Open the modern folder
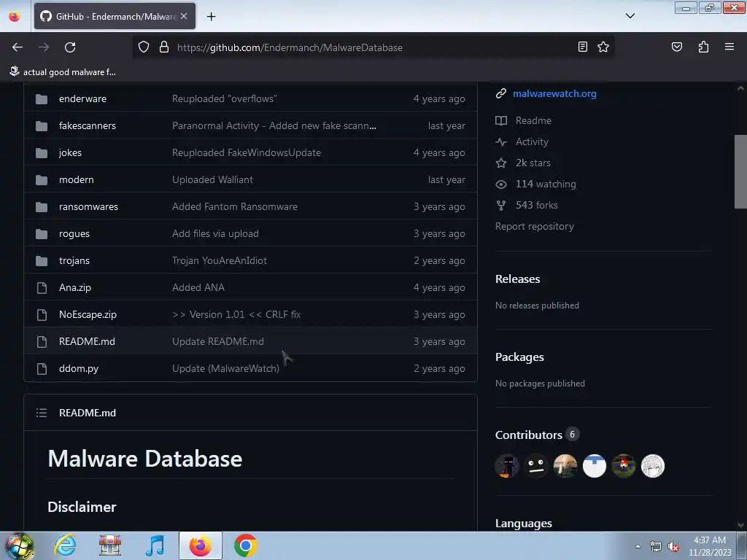This screenshot has width=747, height=560. click(x=76, y=179)
